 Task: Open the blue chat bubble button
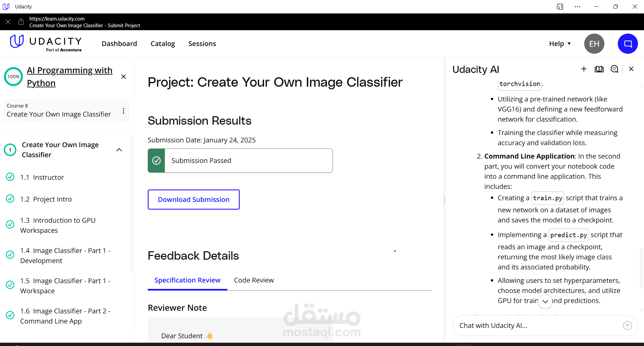pyautogui.click(x=628, y=44)
